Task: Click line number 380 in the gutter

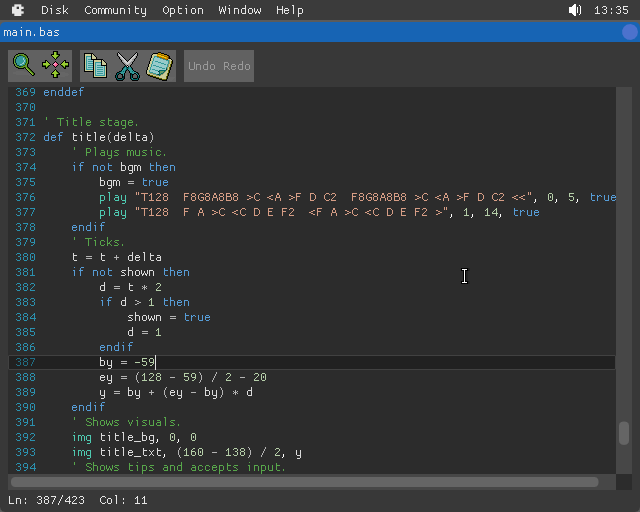Action: [x=25, y=257]
